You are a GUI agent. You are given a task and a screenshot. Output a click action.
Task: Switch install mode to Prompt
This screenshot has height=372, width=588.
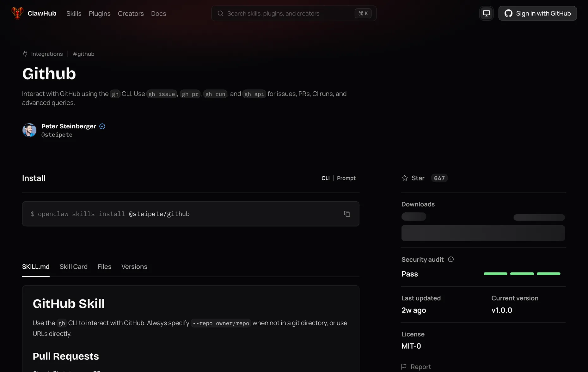[346, 178]
